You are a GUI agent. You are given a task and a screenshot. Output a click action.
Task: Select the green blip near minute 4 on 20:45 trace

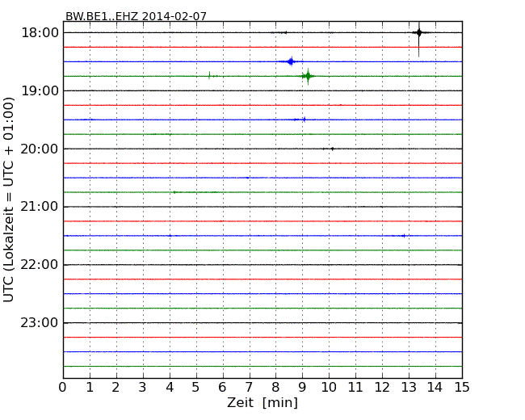174,192
